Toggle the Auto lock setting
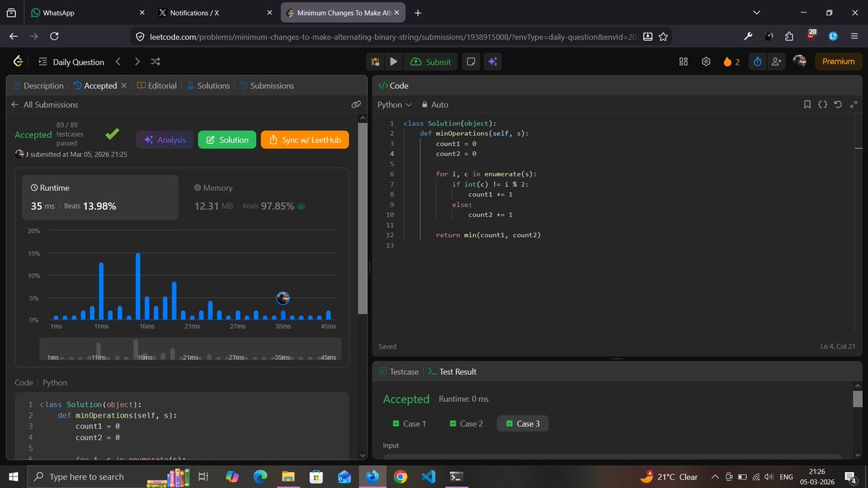 (x=435, y=105)
